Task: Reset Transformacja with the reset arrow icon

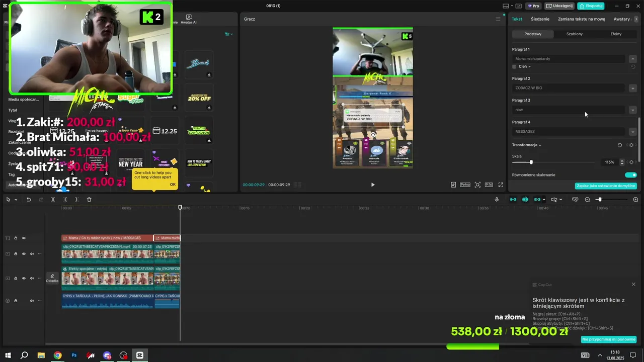Action: click(x=620, y=145)
